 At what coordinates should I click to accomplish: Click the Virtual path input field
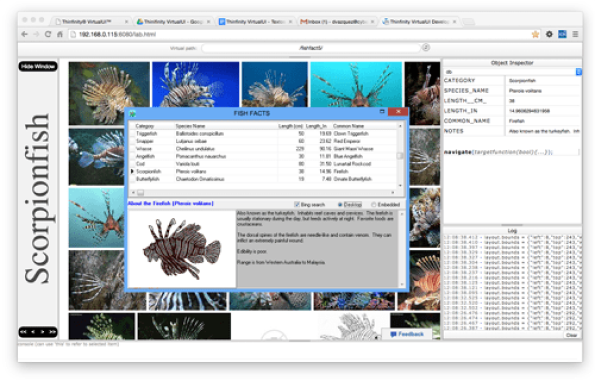(x=311, y=48)
